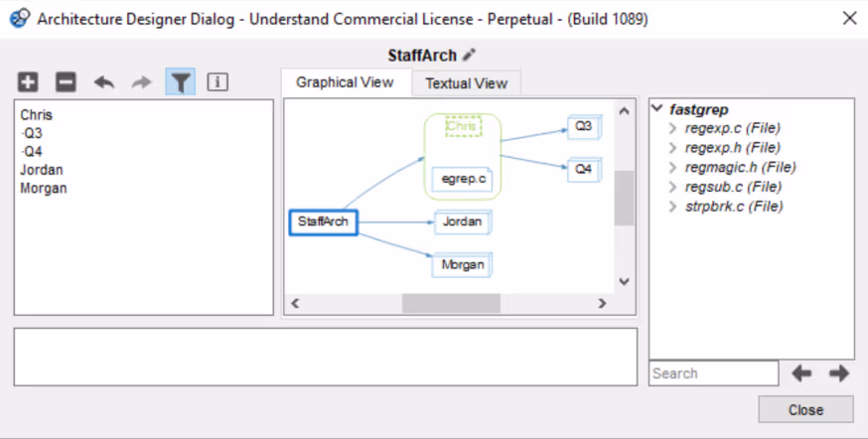Viewport: 868px width, 439px height.
Task: Click the Q4 node in the graph
Action: coord(583,170)
